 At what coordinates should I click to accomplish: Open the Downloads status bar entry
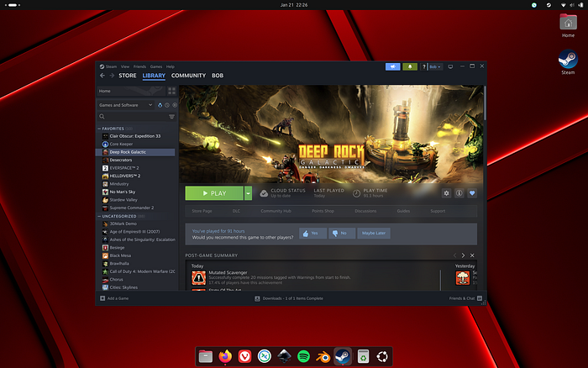click(289, 298)
